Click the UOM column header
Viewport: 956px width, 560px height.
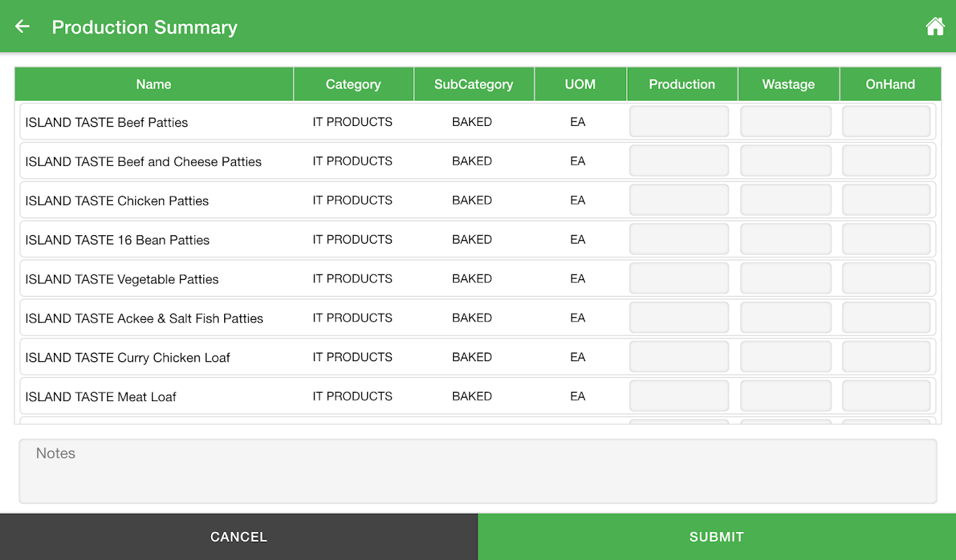pyautogui.click(x=581, y=84)
